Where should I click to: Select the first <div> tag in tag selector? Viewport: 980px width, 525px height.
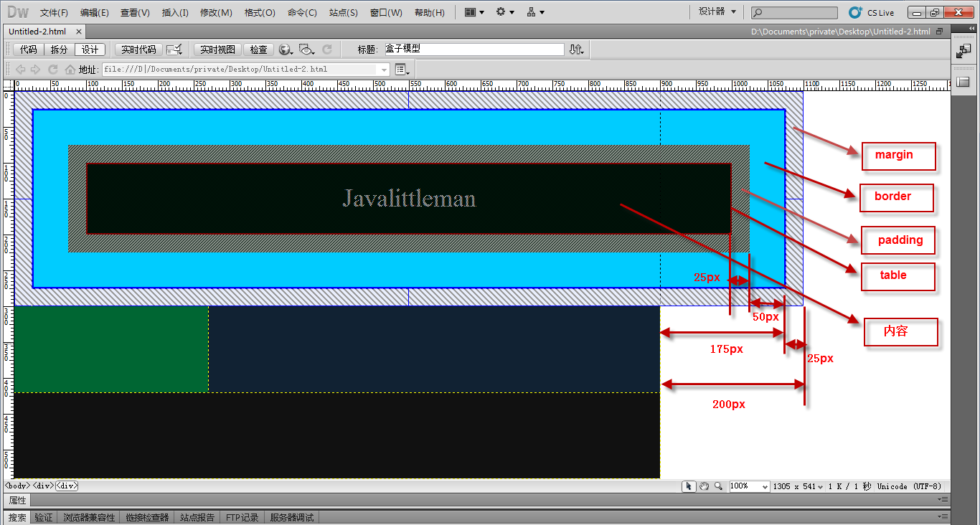point(43,486)
